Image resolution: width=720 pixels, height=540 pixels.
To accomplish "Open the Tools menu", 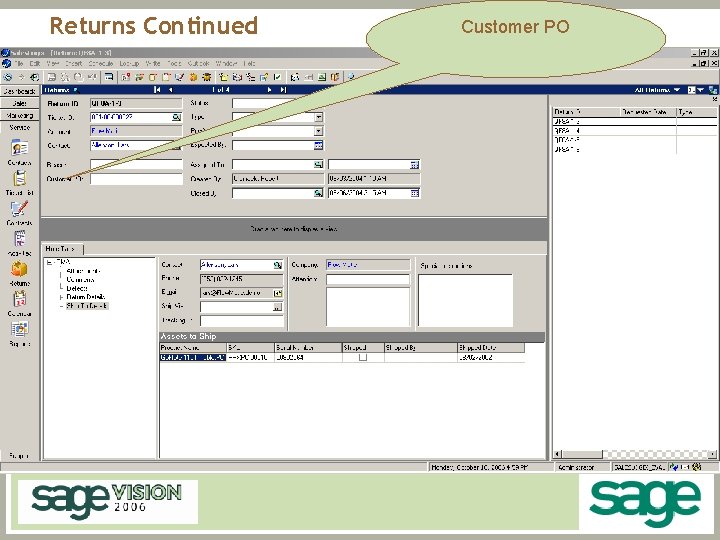I will coord(174,63).
